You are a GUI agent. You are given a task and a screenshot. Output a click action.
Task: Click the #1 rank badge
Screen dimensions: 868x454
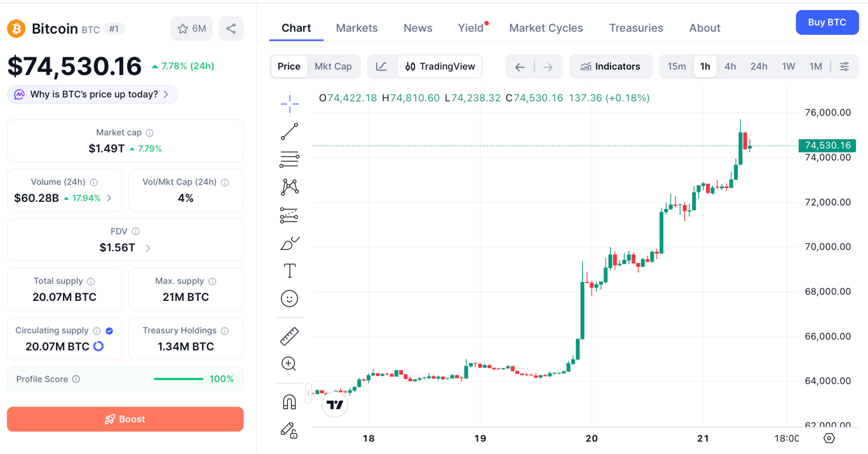tap(114, 29)
